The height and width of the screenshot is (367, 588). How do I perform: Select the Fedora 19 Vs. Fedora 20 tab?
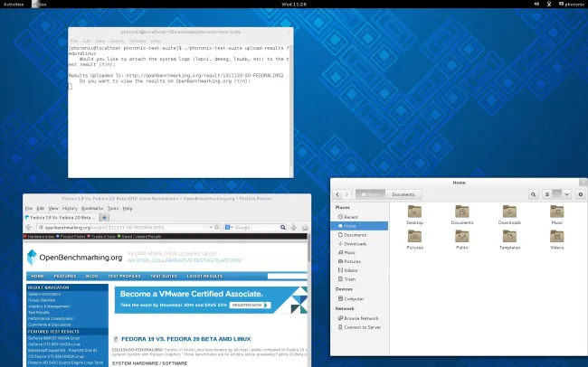(x=62, y=218)
